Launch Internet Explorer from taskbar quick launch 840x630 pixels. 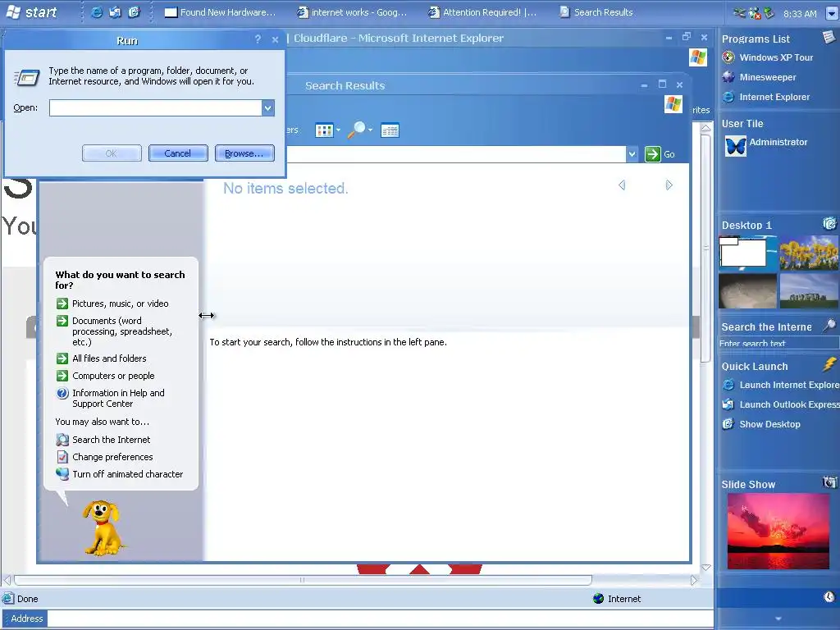pos(97,11)
